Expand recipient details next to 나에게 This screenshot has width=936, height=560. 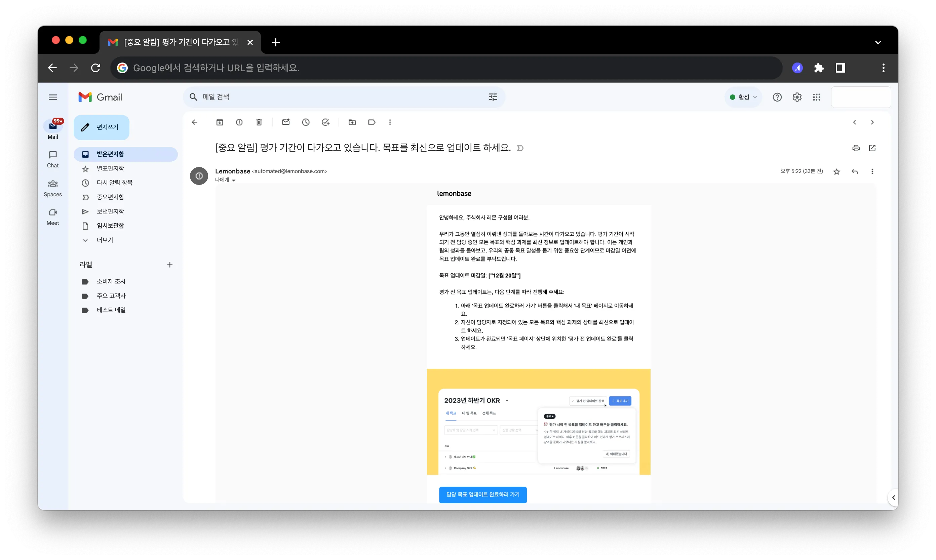coord(234,181)
